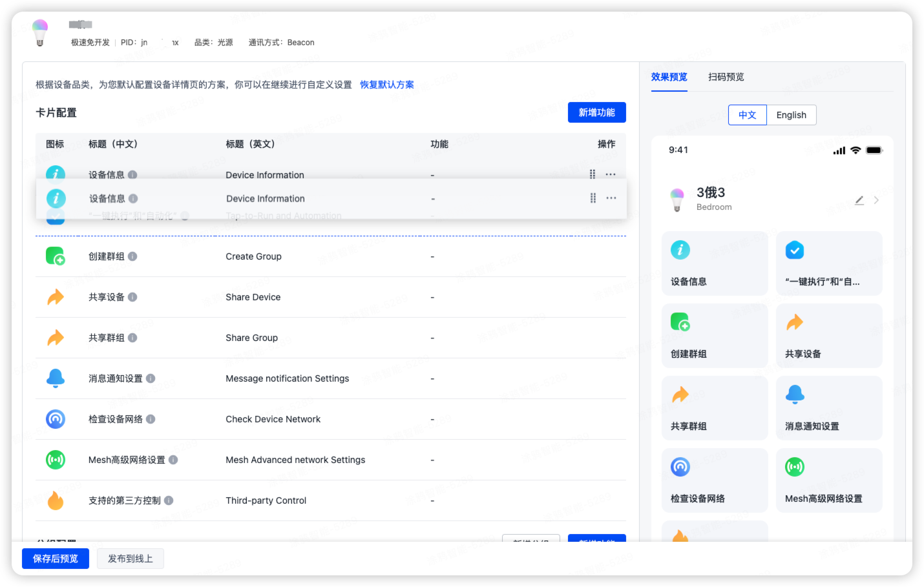Screen dimensions: 924x587
Task: Switch to 效果预览 tab
Action: [x=669, y=77]
